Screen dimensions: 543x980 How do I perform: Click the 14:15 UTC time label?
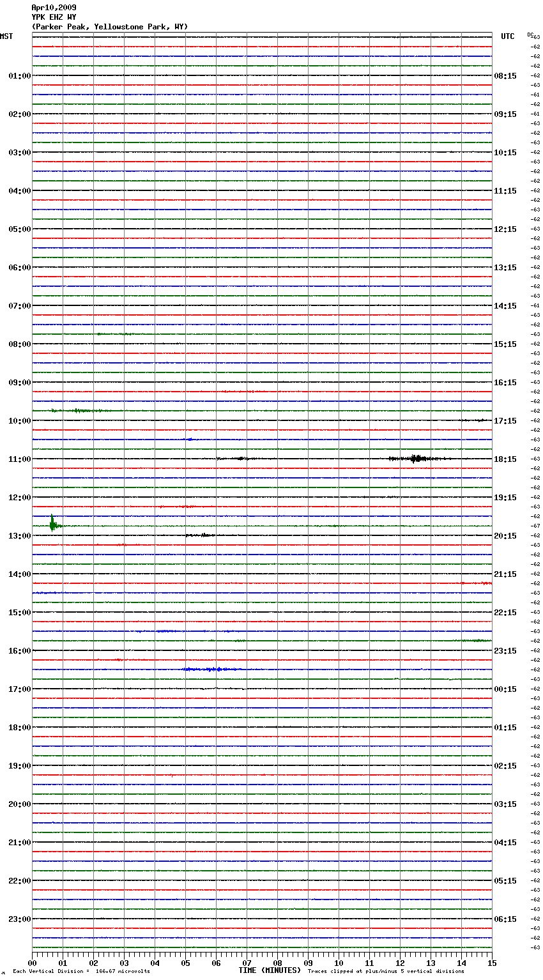point(505,306)
